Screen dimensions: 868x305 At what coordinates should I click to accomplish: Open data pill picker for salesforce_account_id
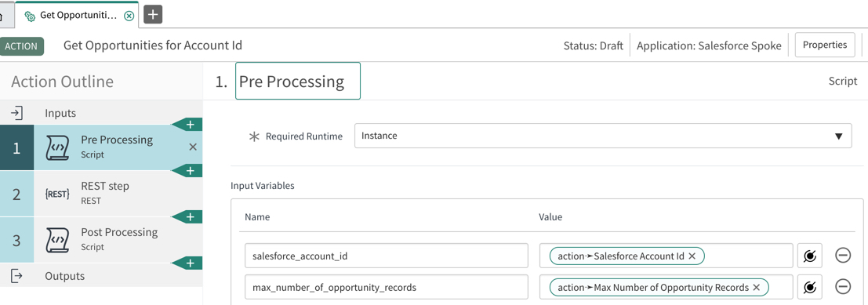[x=809, y=256]
